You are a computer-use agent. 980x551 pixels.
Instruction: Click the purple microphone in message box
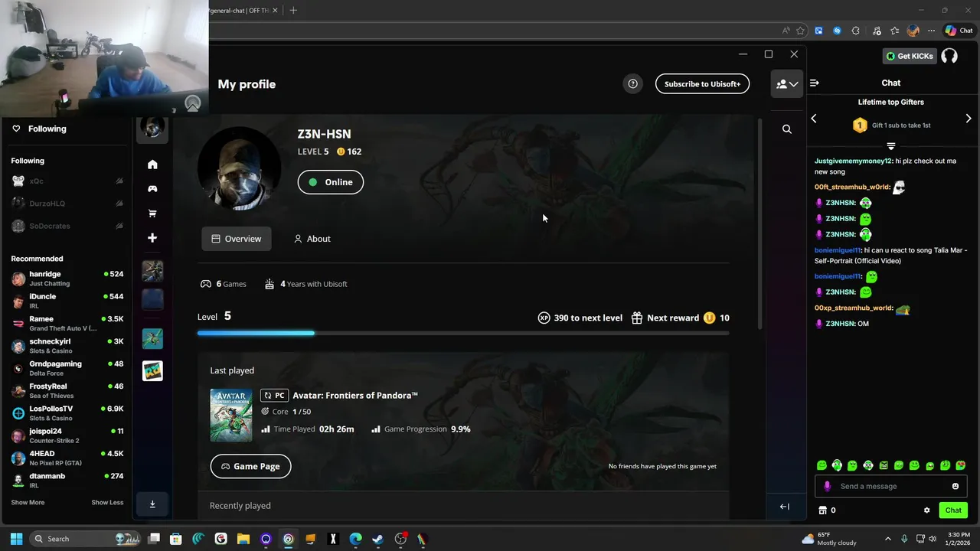(x=827, y=486)
